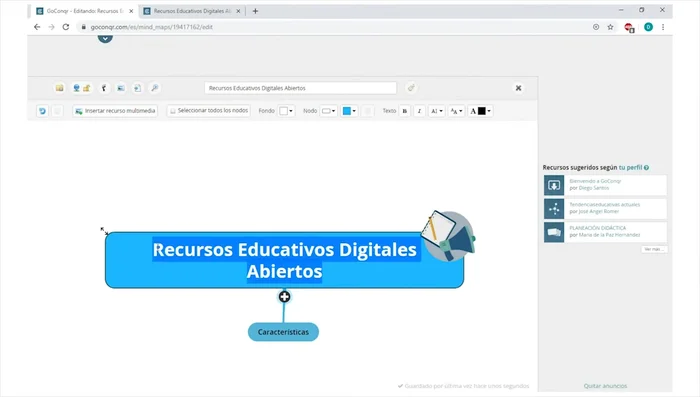Click the help question mark beside tu perfil

tap(646, 167)
